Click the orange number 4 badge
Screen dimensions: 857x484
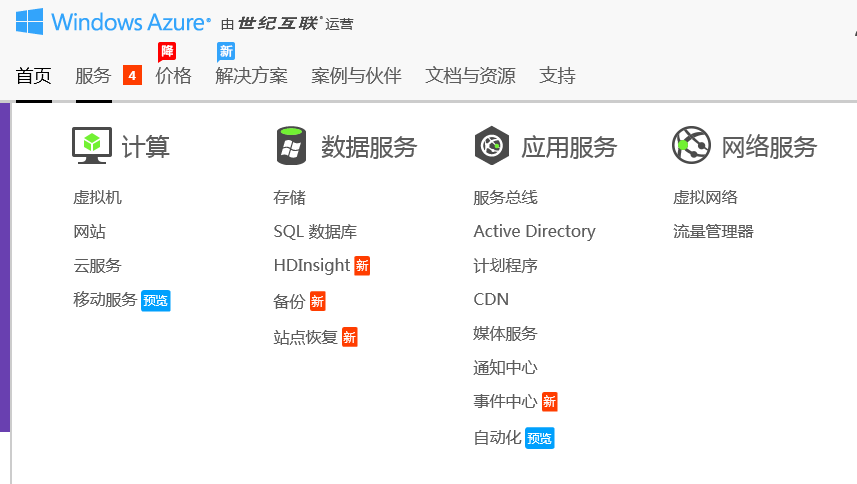132,75
